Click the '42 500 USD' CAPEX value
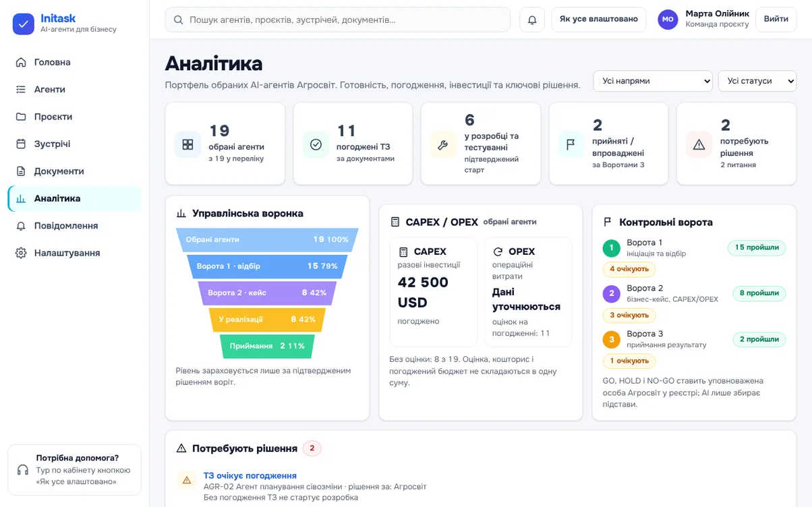Image resolution: width=812 pixels, height=507 pixels. pos(423,292)
